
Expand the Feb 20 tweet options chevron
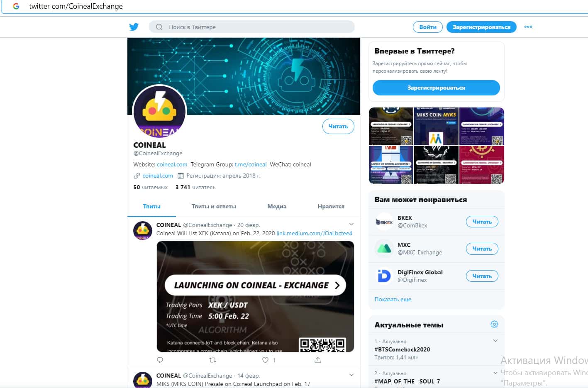pyautogui.click(x=351, y=225)
